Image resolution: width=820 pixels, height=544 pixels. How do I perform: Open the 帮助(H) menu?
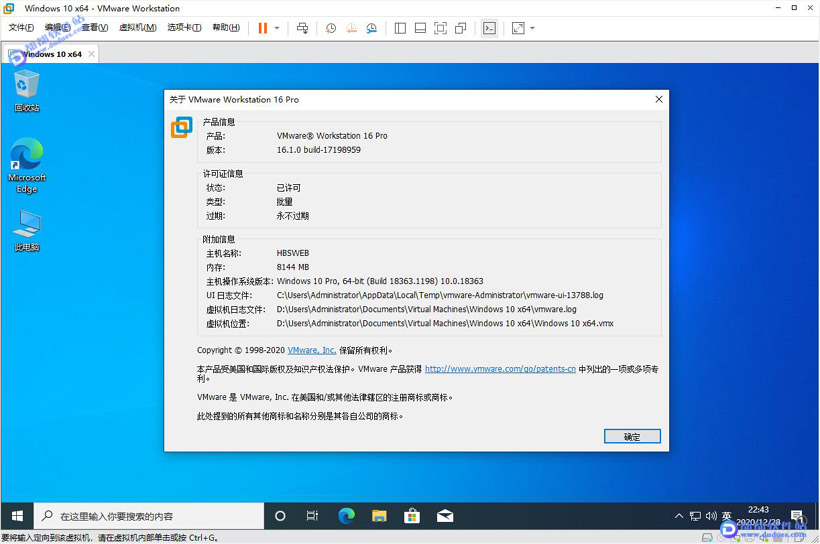click(226, 28)
